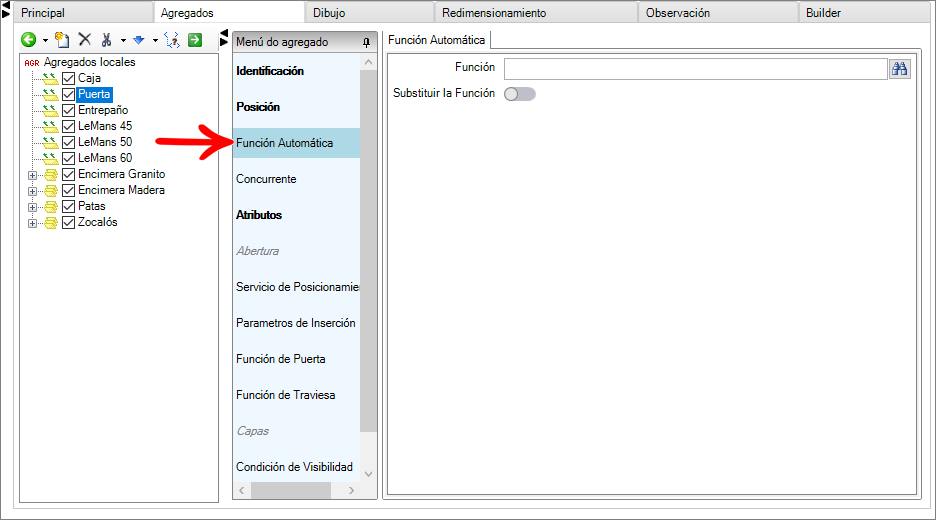Image resolution: width=942 pixels, height=529 pixels.
Task: Uncheck the Encimera Granito checkbox
Action: coord(68,175)
